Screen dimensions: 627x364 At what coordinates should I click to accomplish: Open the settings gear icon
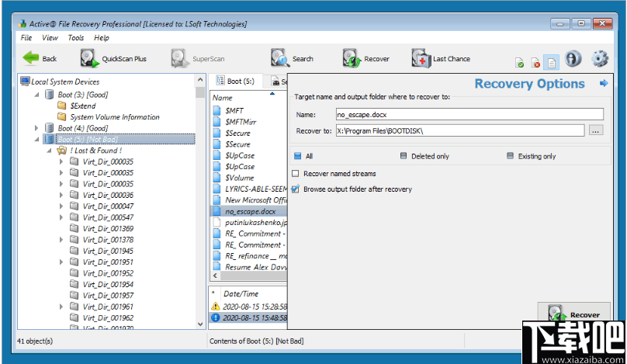[x=599, y=59]
